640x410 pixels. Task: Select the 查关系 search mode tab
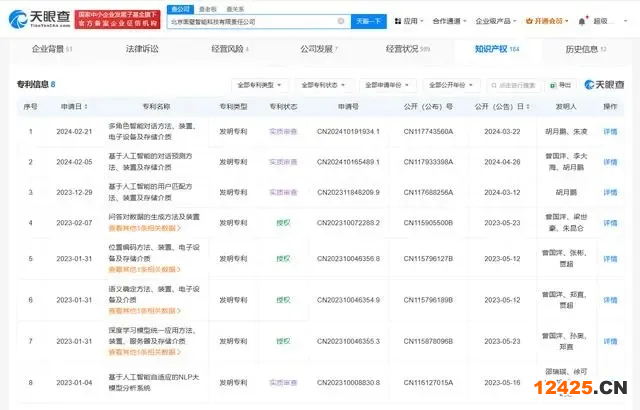pos(235,9)
